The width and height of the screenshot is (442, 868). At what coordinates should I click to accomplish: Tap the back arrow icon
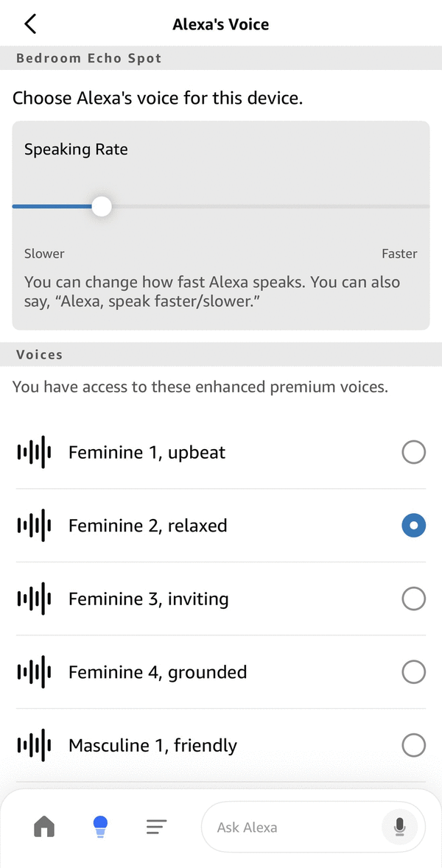(x=29, y=24)
